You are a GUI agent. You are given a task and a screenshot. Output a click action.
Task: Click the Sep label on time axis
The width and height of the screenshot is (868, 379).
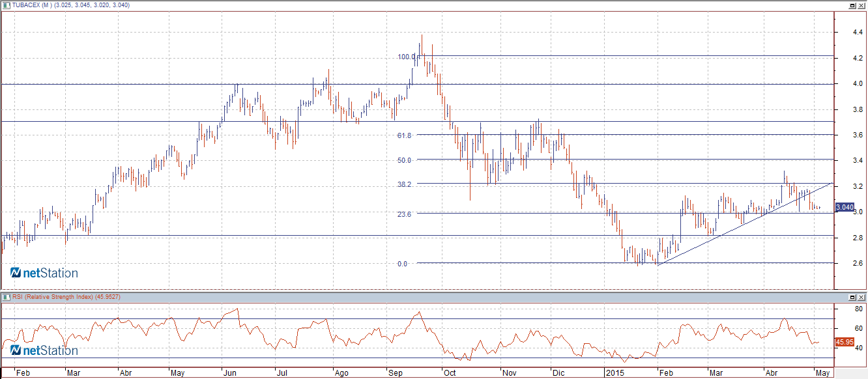pos(395,374)
